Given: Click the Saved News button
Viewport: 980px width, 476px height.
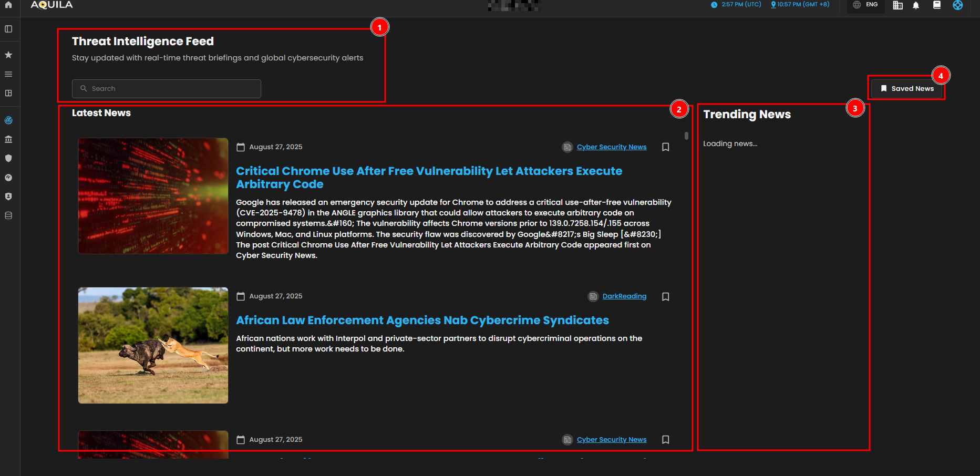Looking at the screenshot, I should [907, 88].
